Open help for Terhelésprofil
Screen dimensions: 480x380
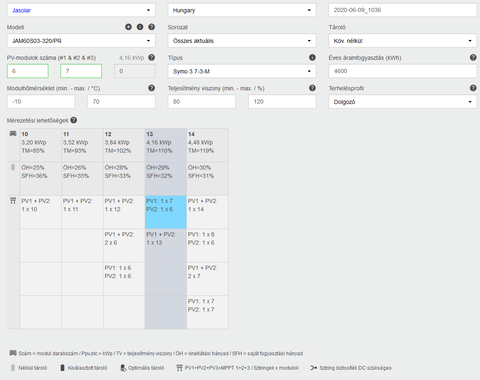click(x=473, y=88)
